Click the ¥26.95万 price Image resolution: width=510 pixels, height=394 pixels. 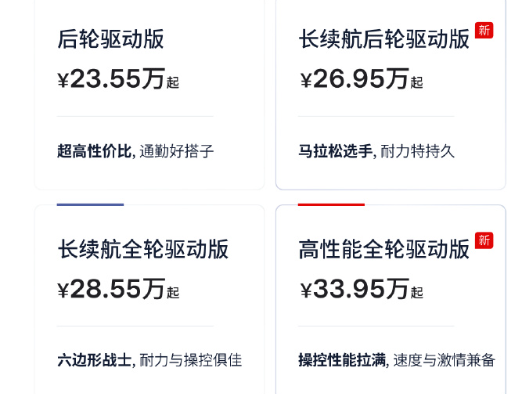[355, 79]
